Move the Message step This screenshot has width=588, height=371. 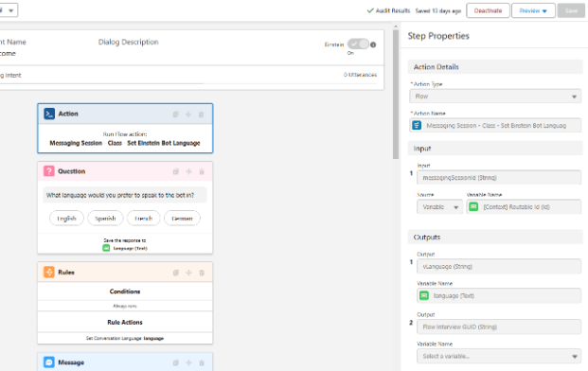point(188,362)
